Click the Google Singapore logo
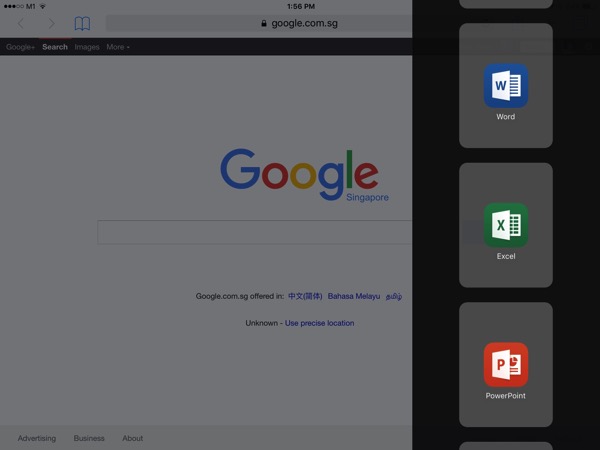This screenshot has height=450, width=600. [304, 175]
